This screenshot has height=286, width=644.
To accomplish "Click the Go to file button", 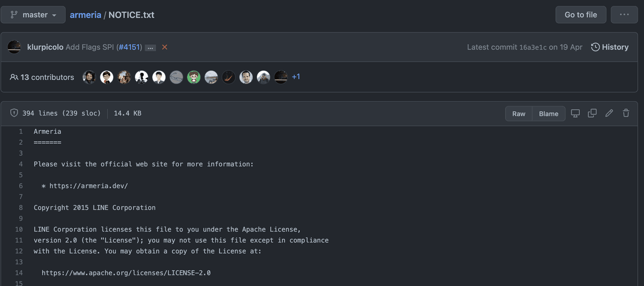I will point(581,15).
